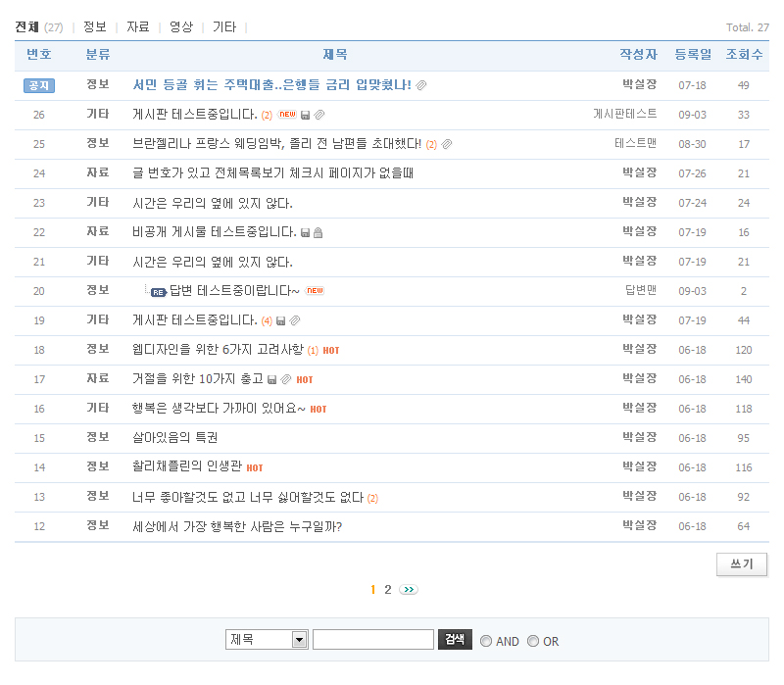The image size is (784, 685).
Task: Click the disk icon on post 26
Action: point(305,116)
